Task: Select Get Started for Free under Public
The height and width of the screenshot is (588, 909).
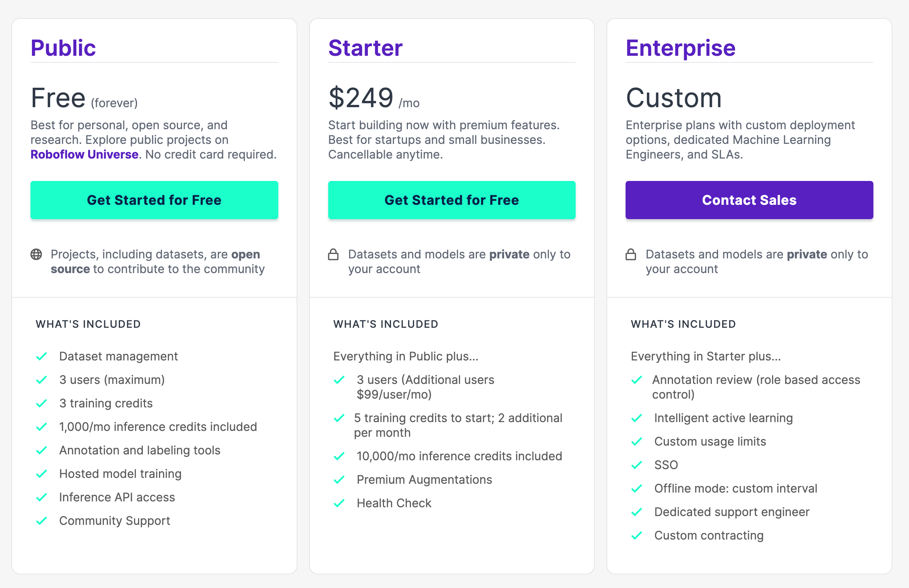Action: 154,200
